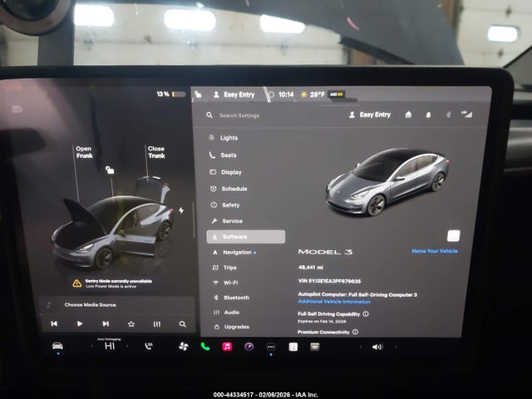The width and height of the screenshot is (532, 399).
Task: Tap the seat heater icon
Action: pos(148,346)
